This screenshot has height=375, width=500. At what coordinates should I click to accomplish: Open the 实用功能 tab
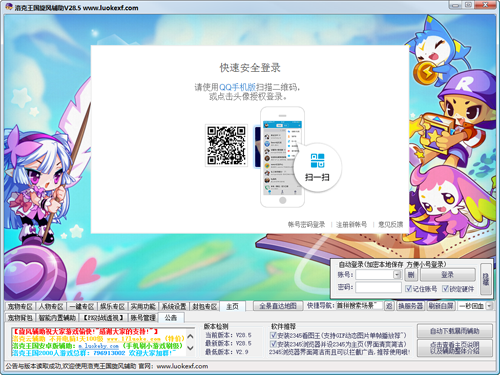[143, 306]
